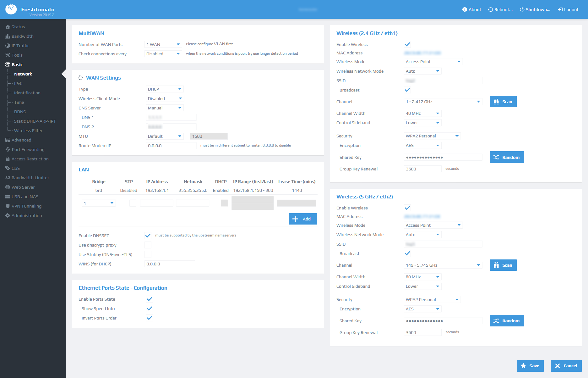The height and width of the screenshot is (378, 588).
Task: Open DNS Server dropdown showing Manual
Action: coord(165,108)
